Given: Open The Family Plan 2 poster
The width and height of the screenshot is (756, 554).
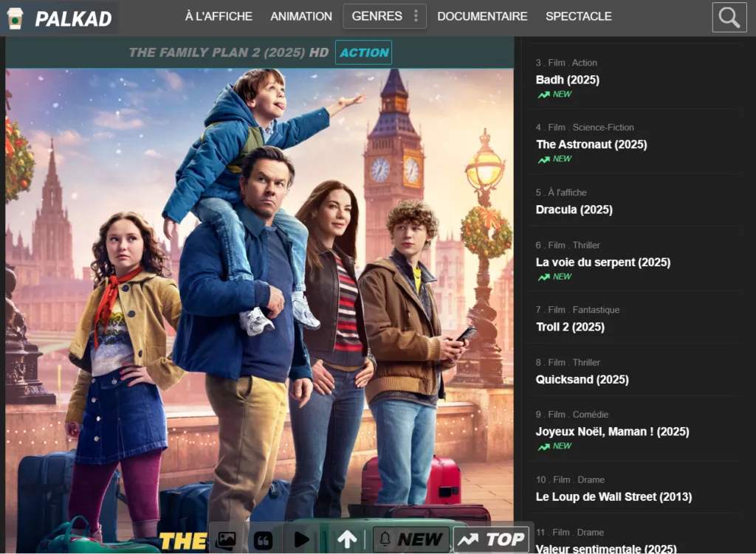Looking at the screenshot, I should [259, 295].
